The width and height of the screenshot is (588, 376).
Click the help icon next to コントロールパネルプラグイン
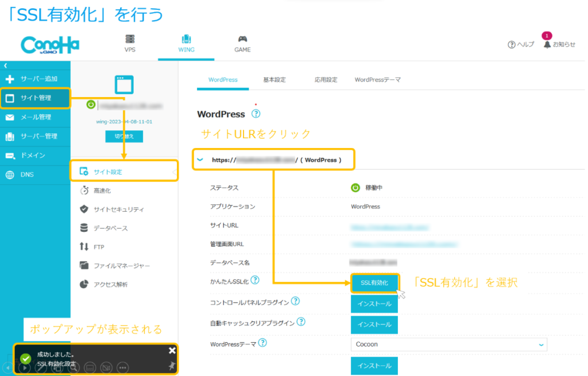(296, 301)
